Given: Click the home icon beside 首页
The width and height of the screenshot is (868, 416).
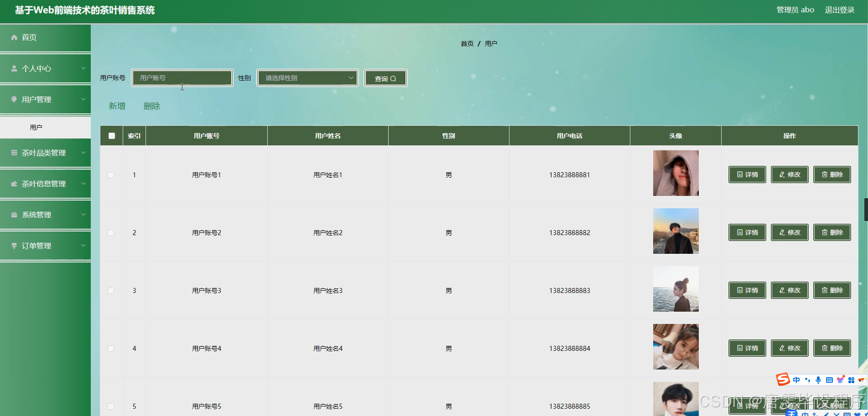Looking at the screenshot, I should 14,37.
